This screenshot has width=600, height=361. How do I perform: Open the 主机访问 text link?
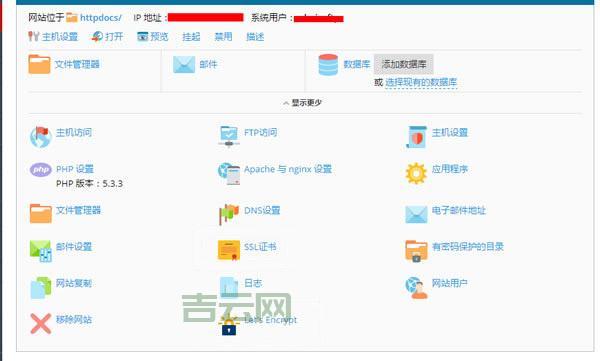point(74,132)
